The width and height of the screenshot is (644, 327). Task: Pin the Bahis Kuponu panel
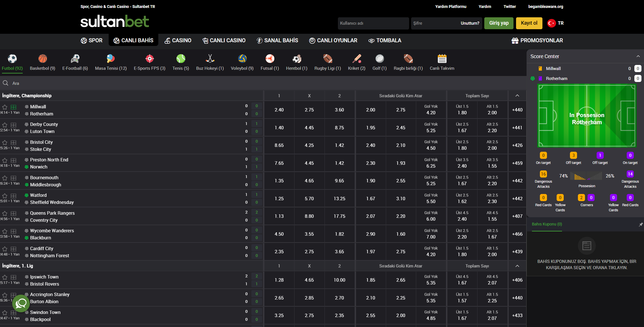(x=641, y=224)
